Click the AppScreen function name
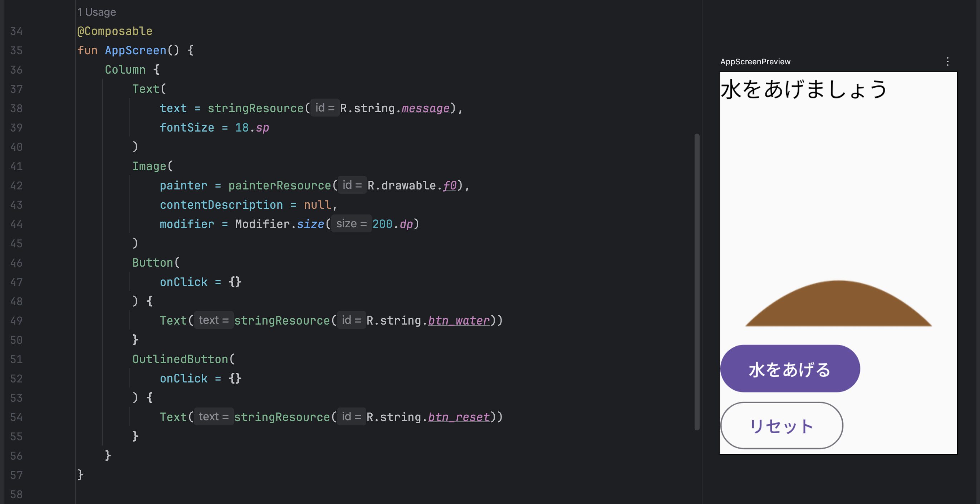Screen dimensions: 980x504 coord(136,50)
